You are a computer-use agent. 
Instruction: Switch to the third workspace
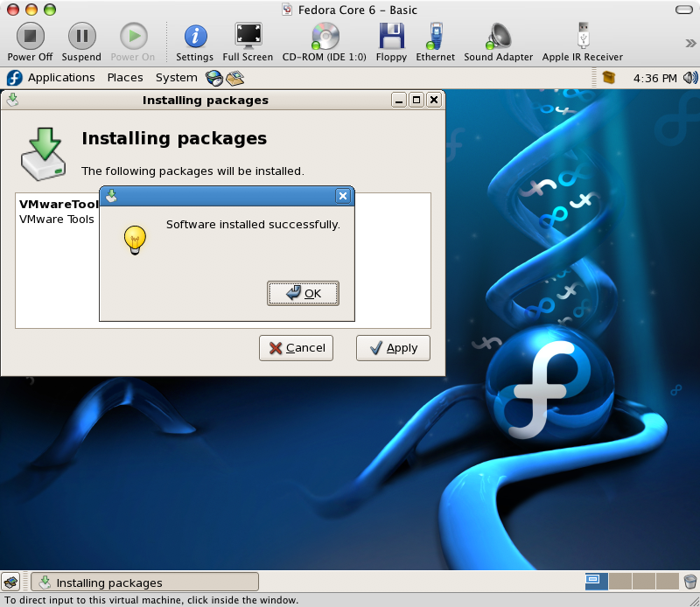pyautogui.click(x=644, y=582)
